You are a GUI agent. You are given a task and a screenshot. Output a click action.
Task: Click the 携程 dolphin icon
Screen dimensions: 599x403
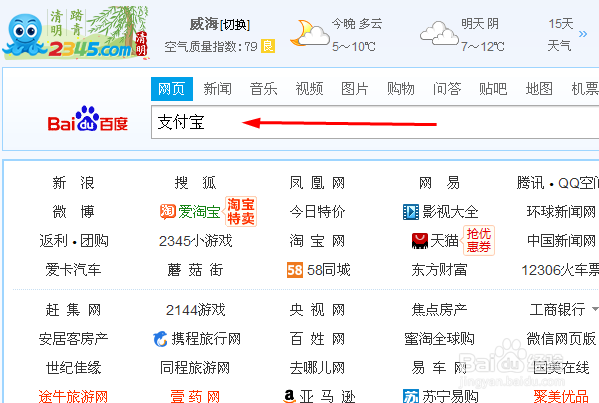tap(160, 339)
